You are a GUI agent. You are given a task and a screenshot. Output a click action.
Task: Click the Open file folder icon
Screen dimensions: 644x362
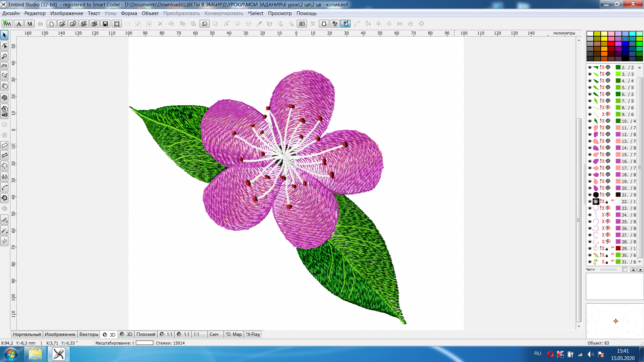(x=62, y=24)
